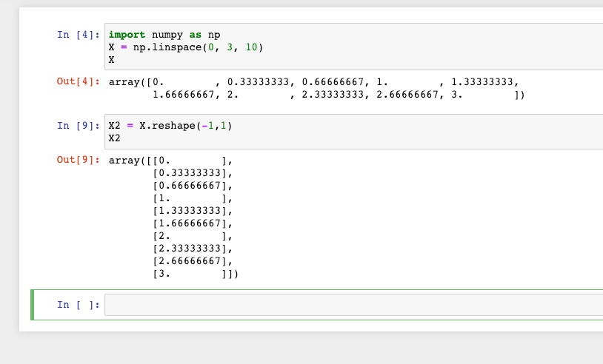This screenshot has width=603, height=364.
Task: Click the 'import numpy as np' line
Action: [164, 35]
